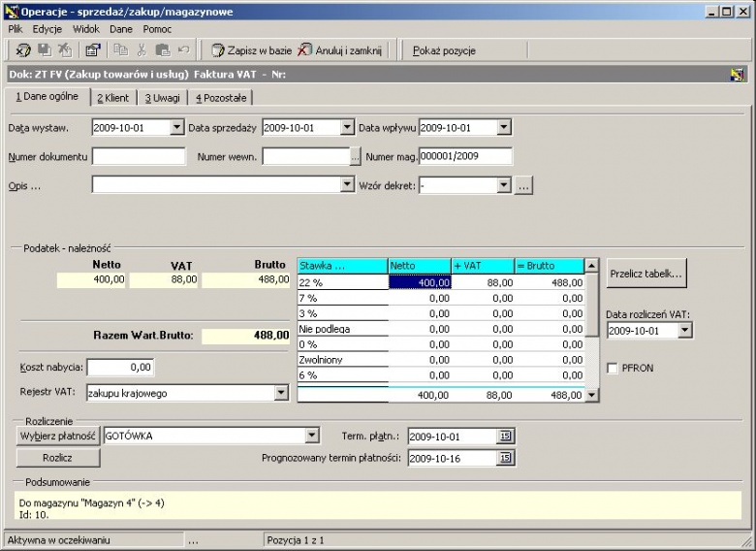Click the Stawka ... column header
This screenshot has height=551, width=756.
coord(343,266)
